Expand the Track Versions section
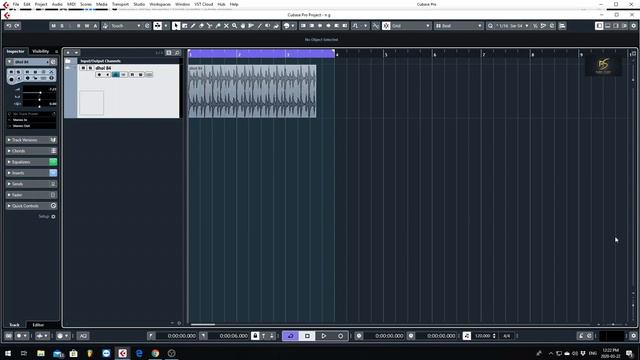The height and width of the screenshot is (360, 640). pyautogui.click(x=31, y=140)
